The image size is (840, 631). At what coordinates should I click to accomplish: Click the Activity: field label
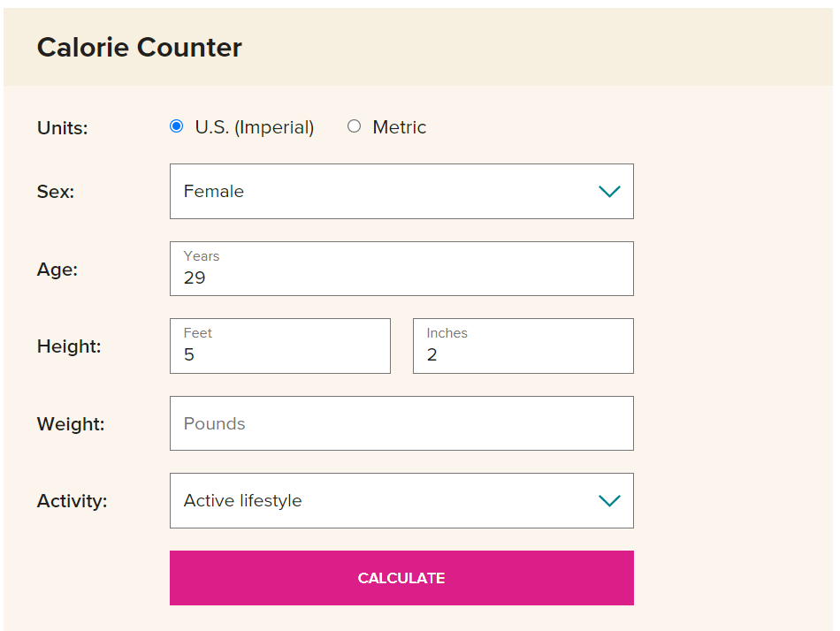[73, 501]
